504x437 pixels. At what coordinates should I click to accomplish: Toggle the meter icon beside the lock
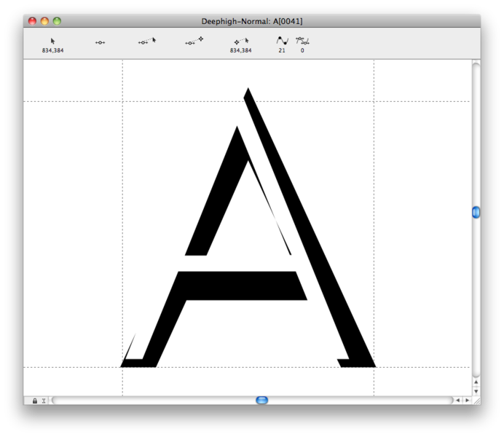click(x=44, y=401)
